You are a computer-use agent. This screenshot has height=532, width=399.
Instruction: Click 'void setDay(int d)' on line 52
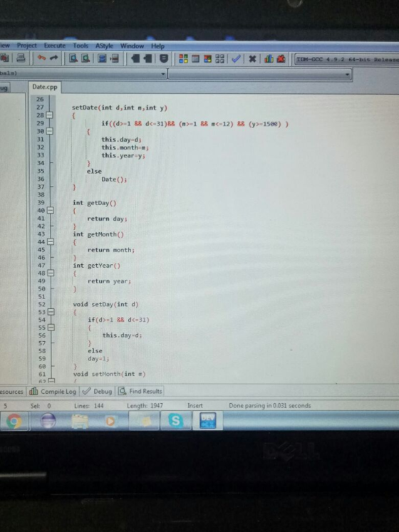click(106, 305)
